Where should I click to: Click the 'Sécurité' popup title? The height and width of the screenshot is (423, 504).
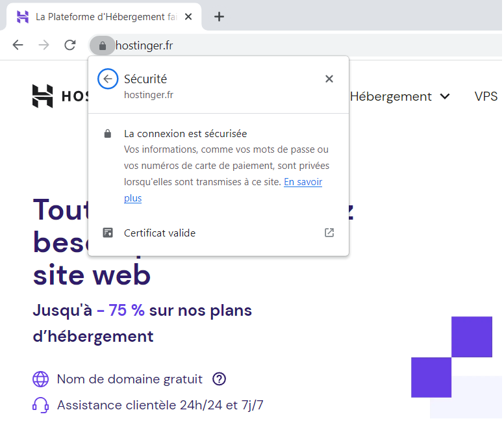(x=145, y=79)
